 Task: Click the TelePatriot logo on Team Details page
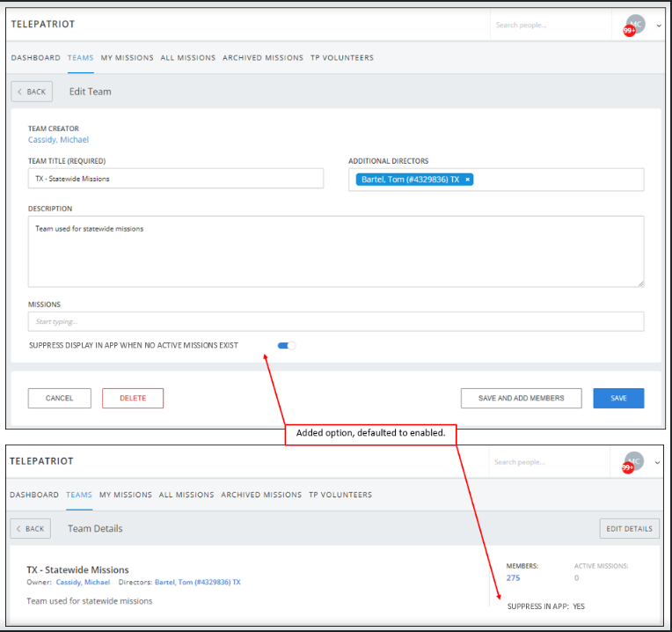point(41,461)
